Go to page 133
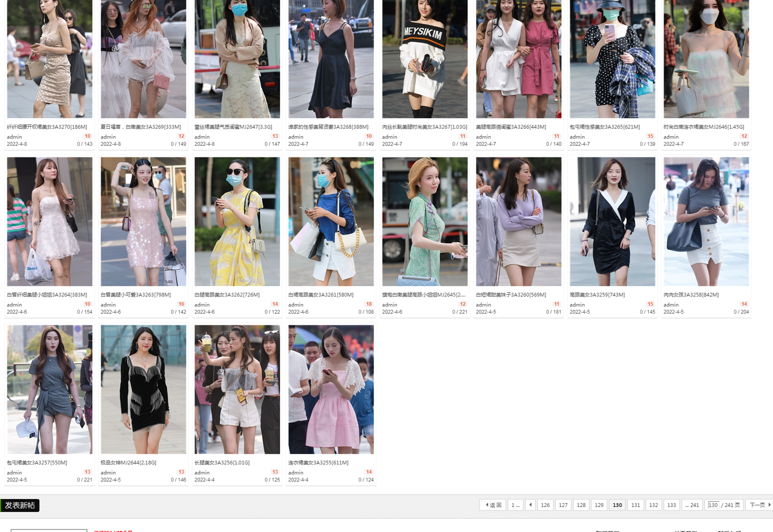773x532 pixels. coord(671,505)
